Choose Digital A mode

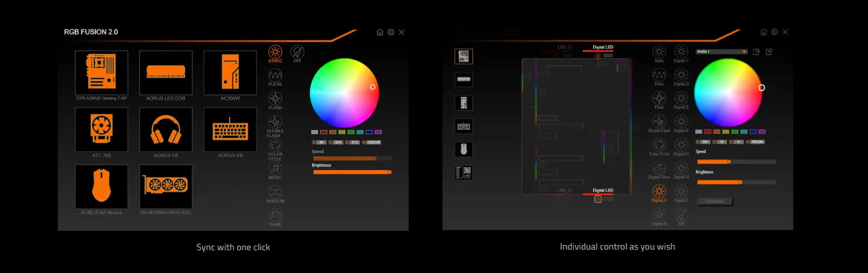659,192
